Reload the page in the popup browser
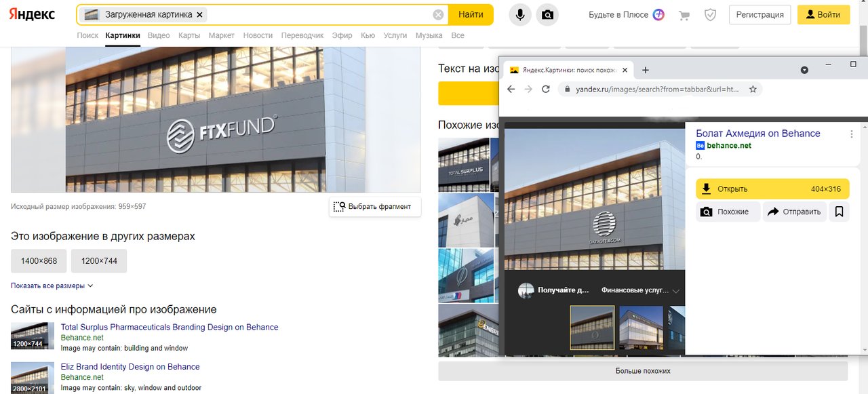 [x=546, y=89]
